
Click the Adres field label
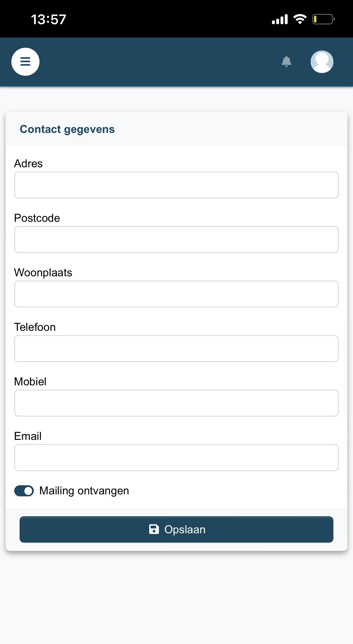(x=28, y=164)
